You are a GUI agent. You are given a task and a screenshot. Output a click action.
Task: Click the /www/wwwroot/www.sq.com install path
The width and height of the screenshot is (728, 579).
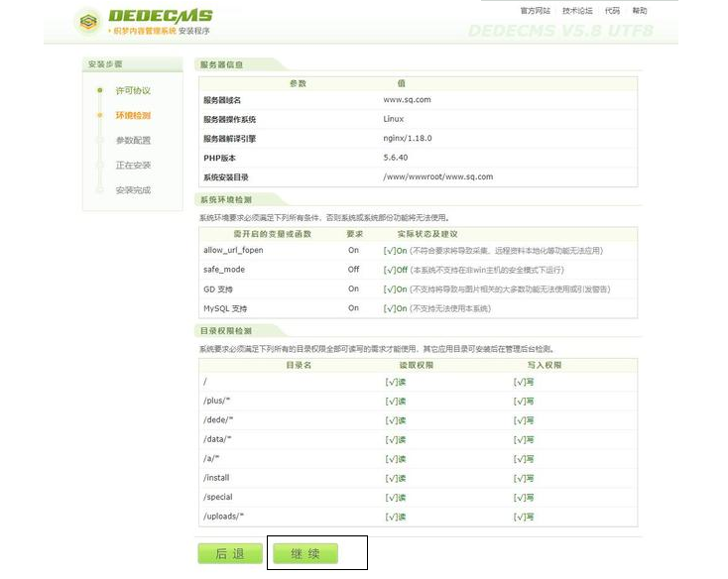click(437, 176)
